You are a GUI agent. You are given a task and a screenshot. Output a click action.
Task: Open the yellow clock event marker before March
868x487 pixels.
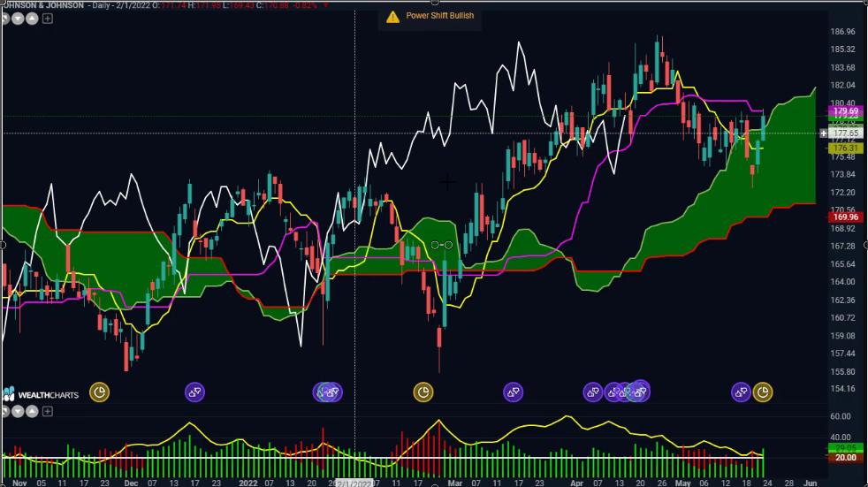(x=423, y=392)
